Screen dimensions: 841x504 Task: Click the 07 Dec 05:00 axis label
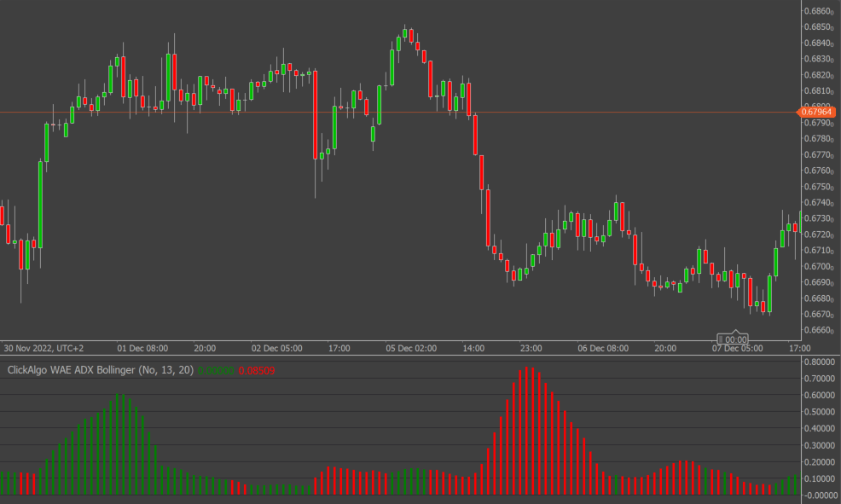click(x=739, y=348)
